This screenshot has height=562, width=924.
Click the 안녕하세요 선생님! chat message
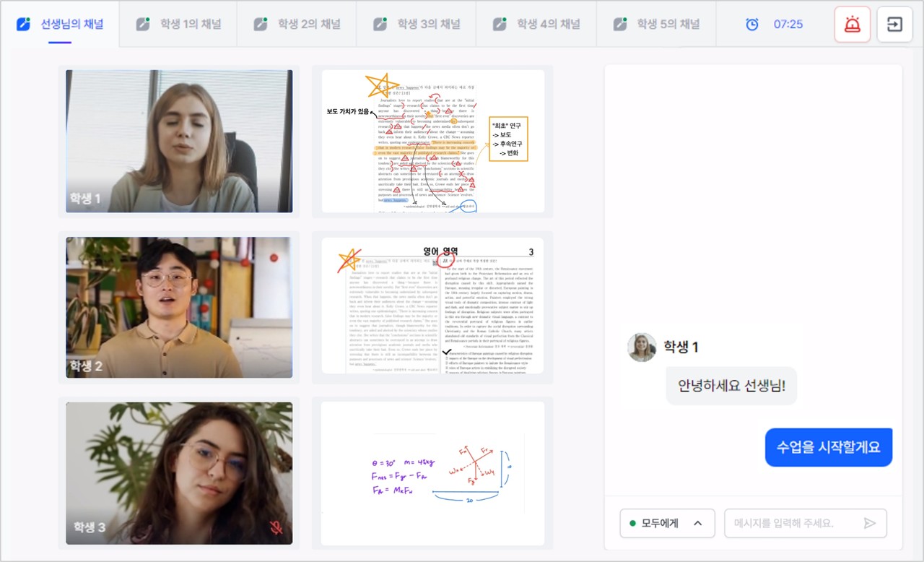pyautogui.click(x=731, y=386)
